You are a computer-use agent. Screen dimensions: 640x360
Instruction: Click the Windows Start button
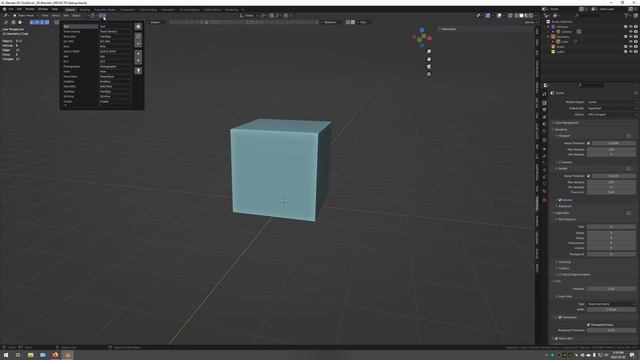[x=6, y=355]
